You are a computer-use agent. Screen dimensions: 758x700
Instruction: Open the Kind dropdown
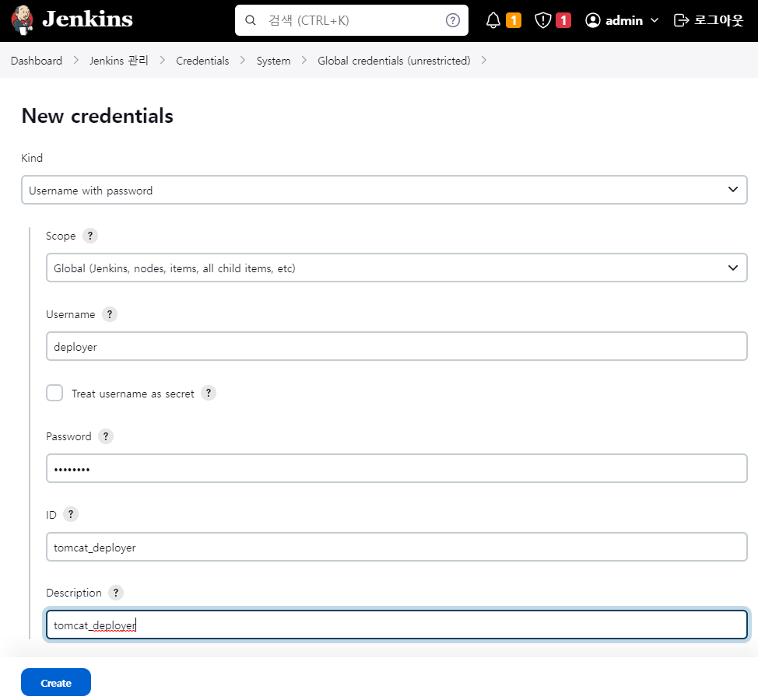pos(384,190)
